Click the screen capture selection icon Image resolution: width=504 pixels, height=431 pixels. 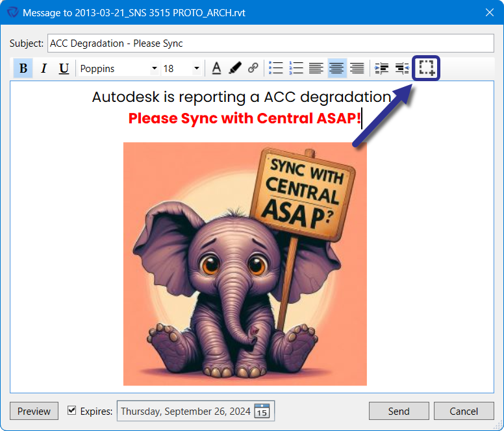pyautogui.click(x=427, y=68)
